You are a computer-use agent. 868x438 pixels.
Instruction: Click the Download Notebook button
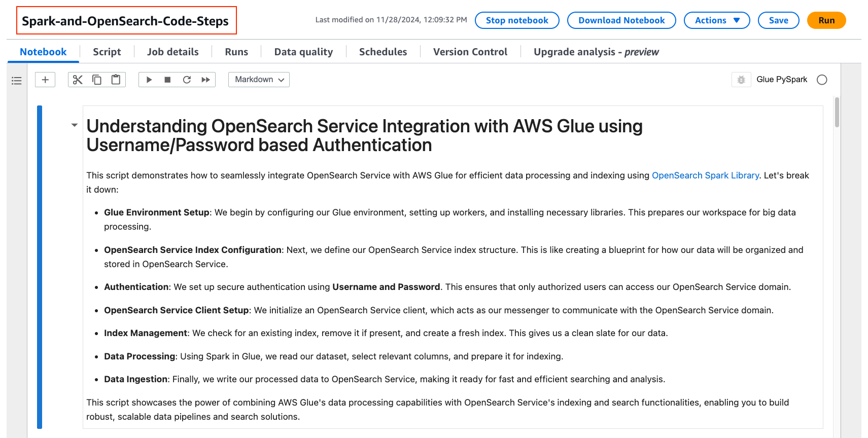[621, 20]
